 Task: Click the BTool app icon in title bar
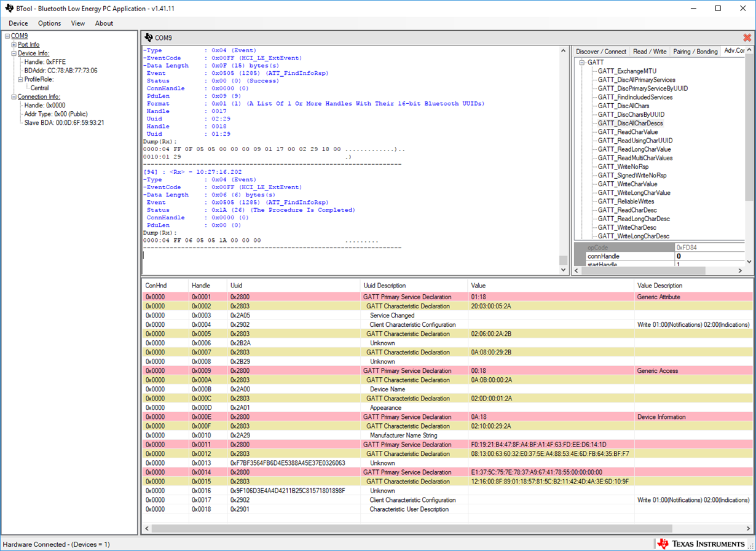pos(9,9)
